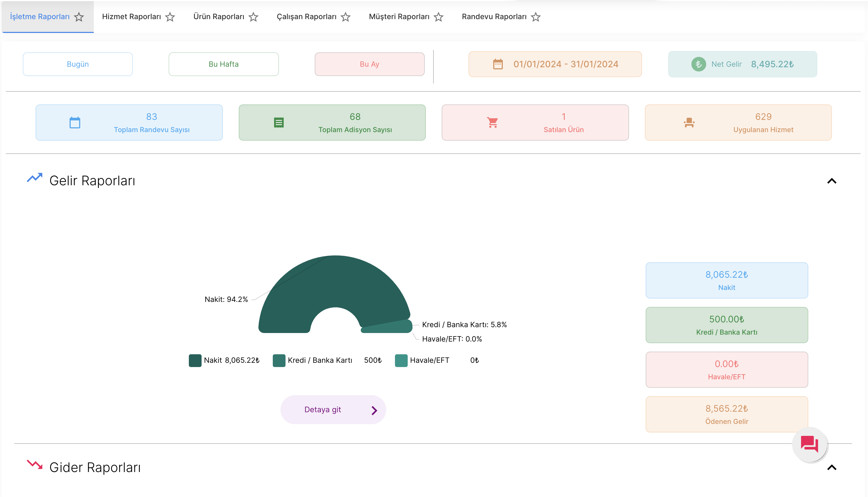
Task: Open the 8,565.22₺ Ödenen Gelir card
Action: [727, 414]
